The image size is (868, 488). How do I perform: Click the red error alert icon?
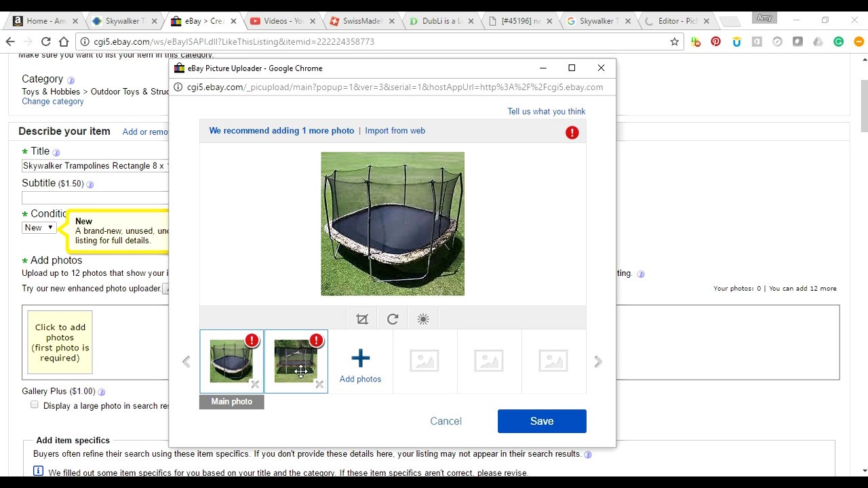click(572, 132)
